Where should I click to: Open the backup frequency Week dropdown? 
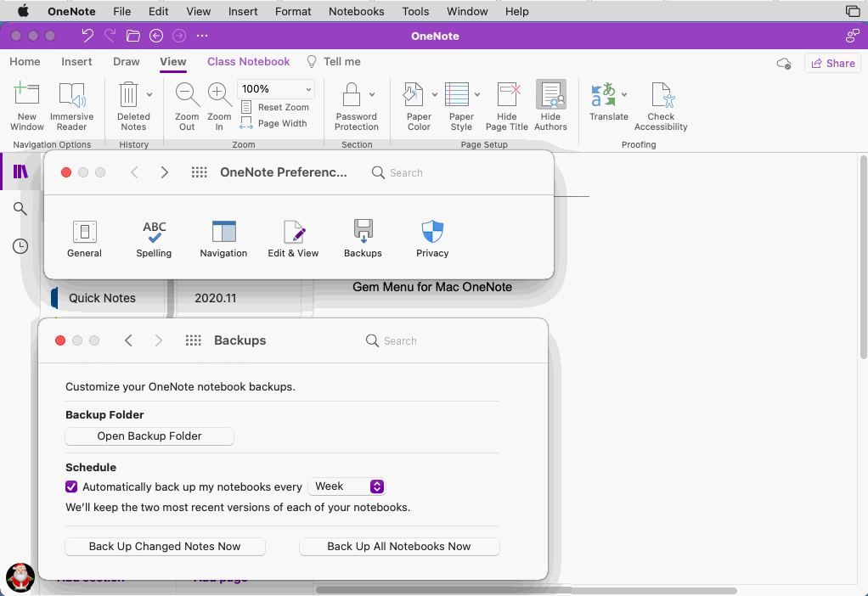pyautogui.click(x=347, y=486)
